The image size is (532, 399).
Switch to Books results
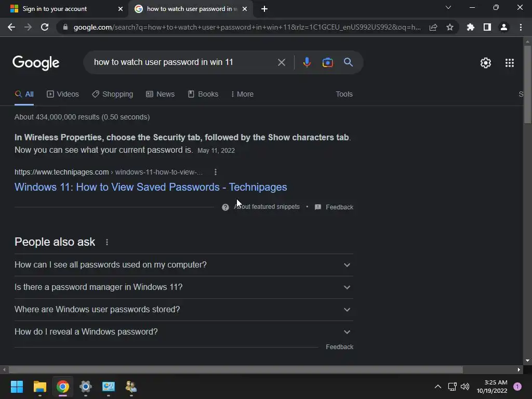[x=203, y=95]
